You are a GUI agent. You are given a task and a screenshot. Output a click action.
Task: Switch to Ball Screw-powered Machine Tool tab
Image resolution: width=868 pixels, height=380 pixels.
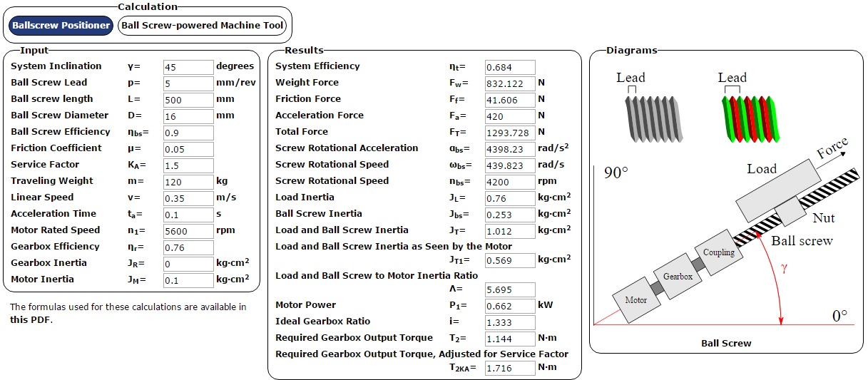pyautogui.click(x=203, y=26)
